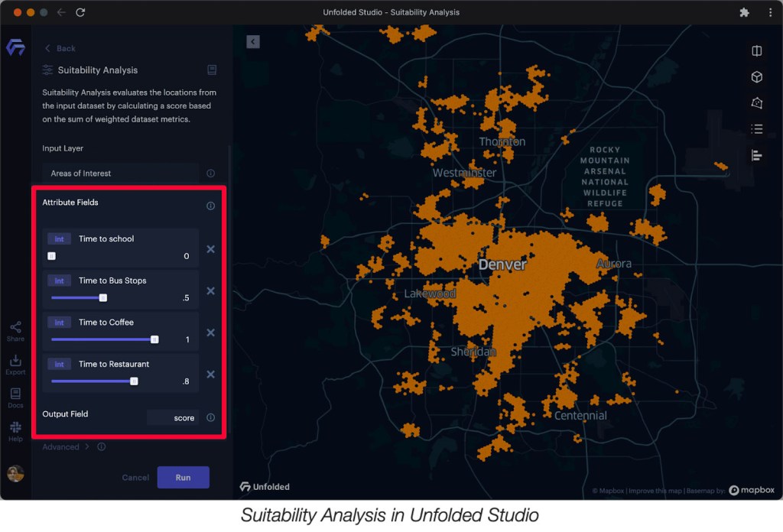Click the Time to school weight slider handle
Screen dimensions: 783x532
pos(51,256)
